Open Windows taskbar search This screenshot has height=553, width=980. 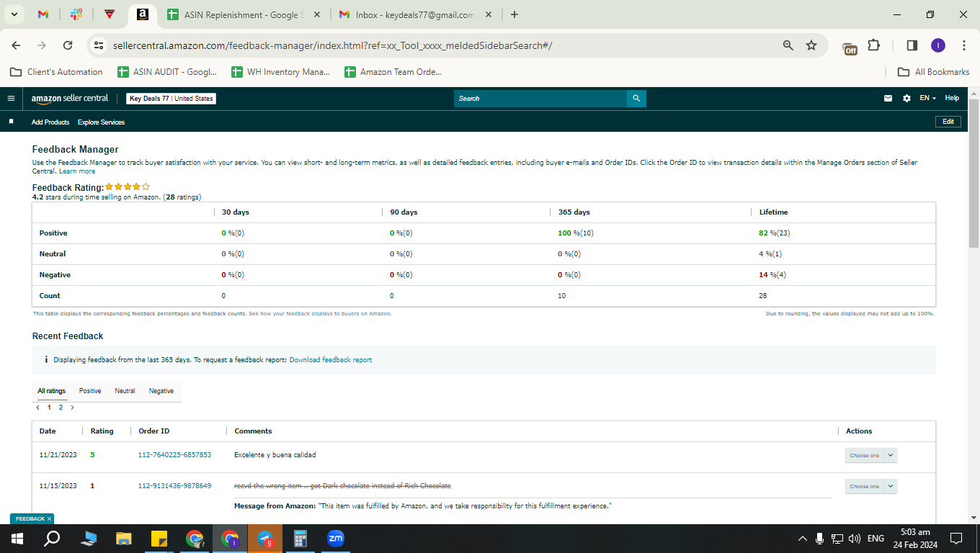pyautogui.click(x=52, y=539)
